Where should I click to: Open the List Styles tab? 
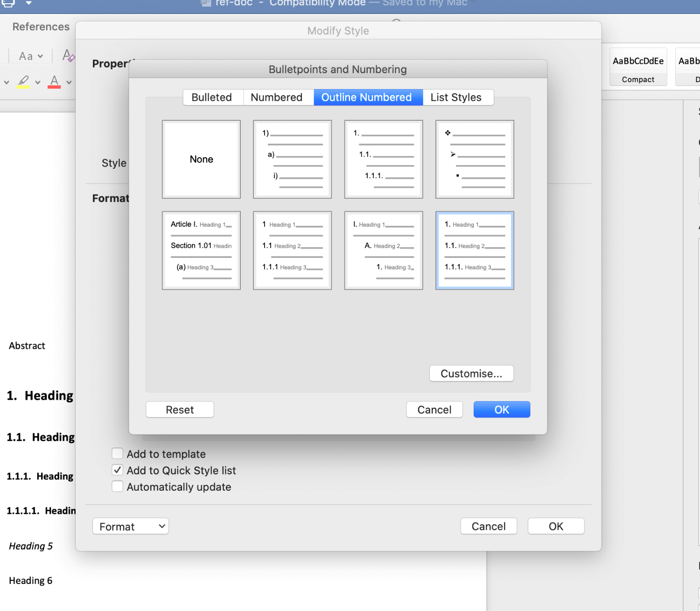[457, 97]
